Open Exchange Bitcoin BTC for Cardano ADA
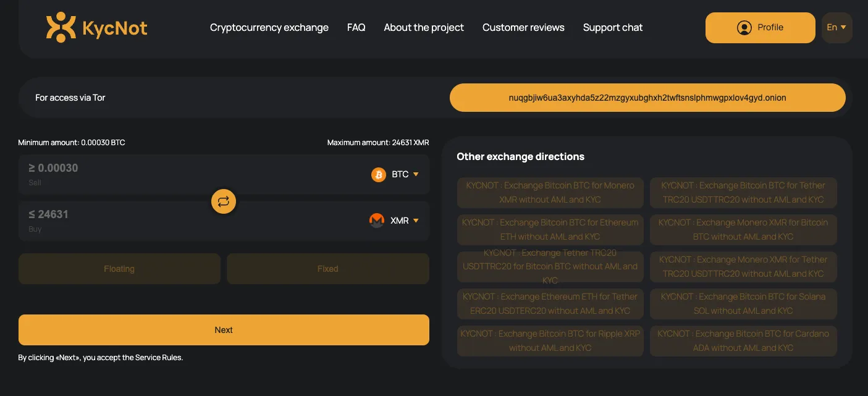This screenshot has width=868, height=396. coord(743,341)
